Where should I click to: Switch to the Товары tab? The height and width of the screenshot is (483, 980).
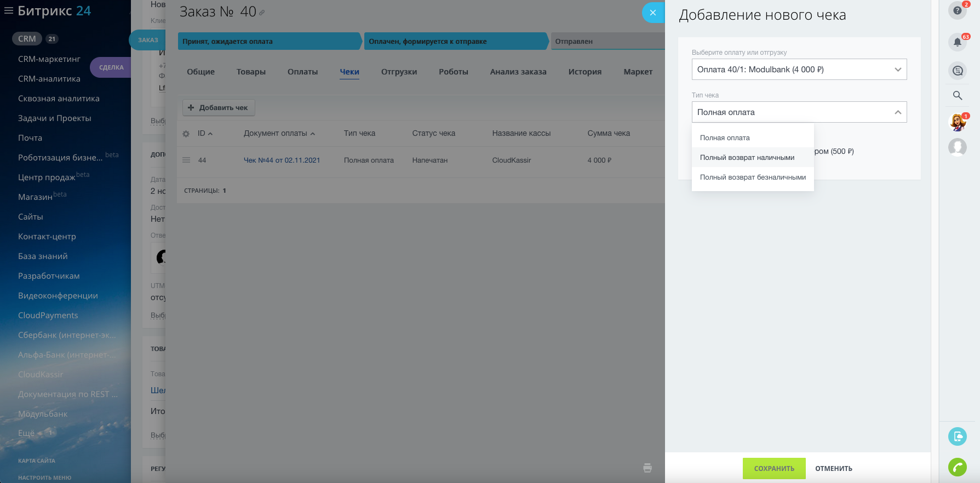tap(251, 72)
